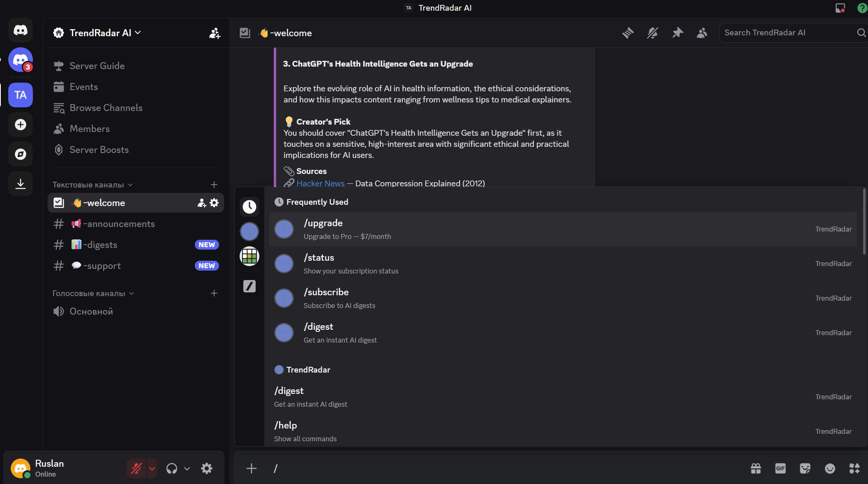This screenshot has width=868, height=484.
Task: Create invite icon on -welcome channel
Action: [x=201, y=203]
